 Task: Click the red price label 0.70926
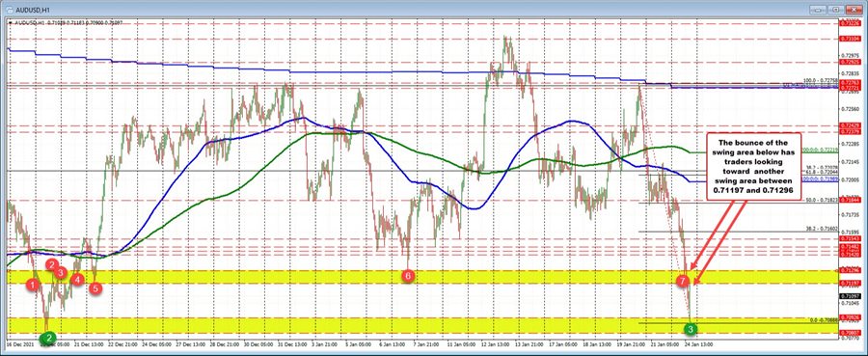850,317
